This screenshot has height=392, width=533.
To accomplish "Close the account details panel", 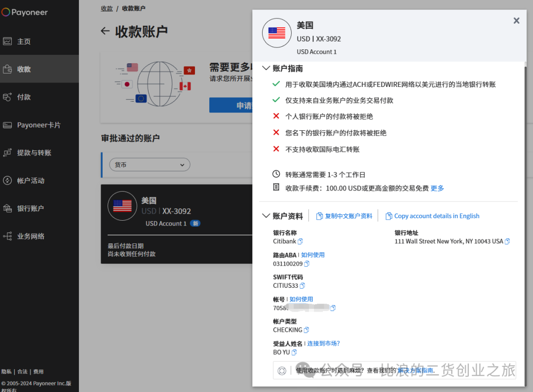I will coord(516,20).
